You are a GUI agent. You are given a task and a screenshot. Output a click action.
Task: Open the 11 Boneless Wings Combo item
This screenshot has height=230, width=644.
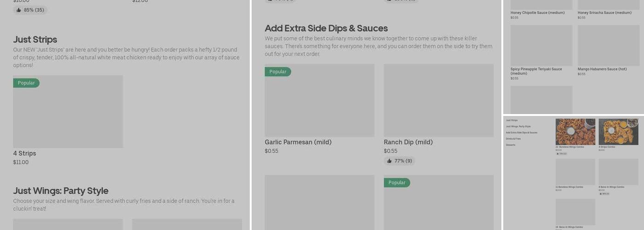pos(575,172)
